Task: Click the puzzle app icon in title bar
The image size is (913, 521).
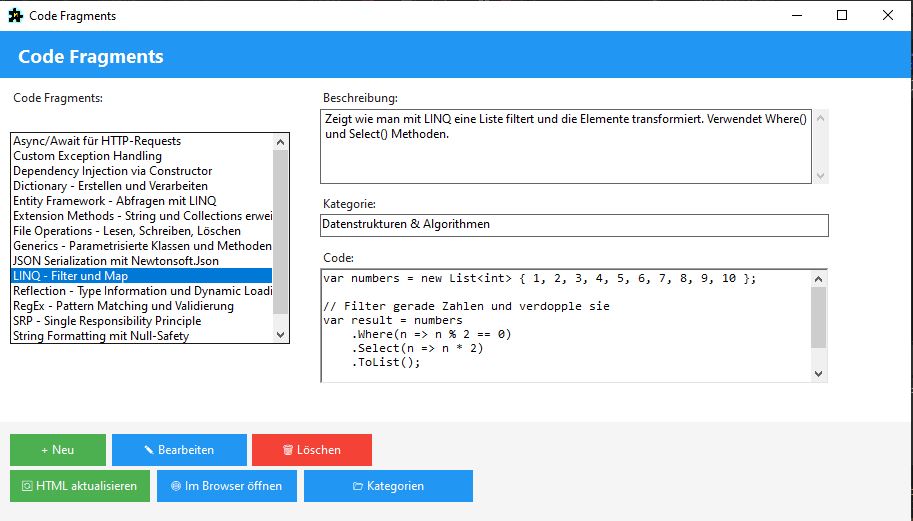Action: tap(15, 16)
